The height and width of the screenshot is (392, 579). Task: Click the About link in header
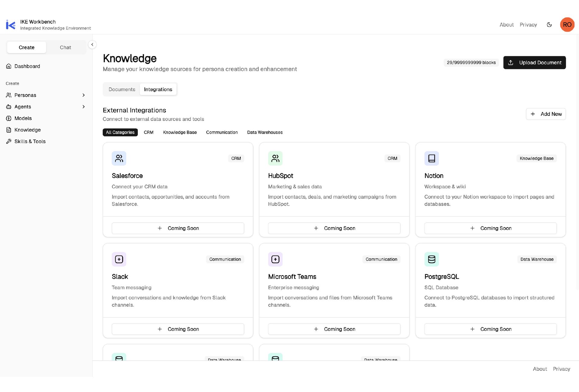click(x=507, y=25)
